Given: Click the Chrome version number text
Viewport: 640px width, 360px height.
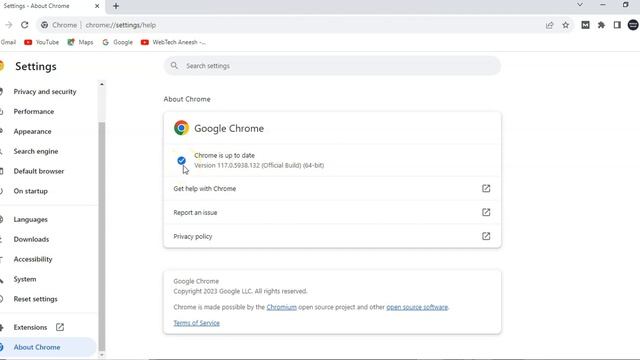Looking at the screenshot, I should coord(259,165).
